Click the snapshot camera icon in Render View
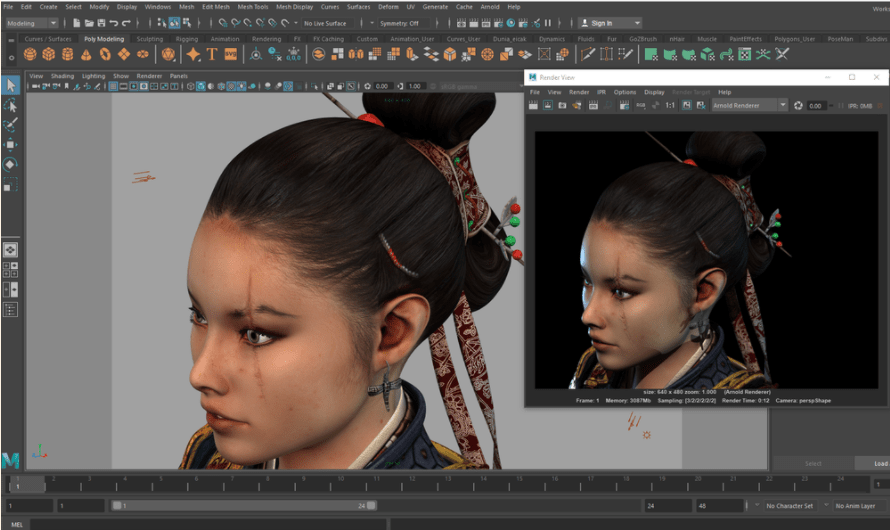Screen dimensions: 890x530 pyautogui.click(x=562, y=106)
